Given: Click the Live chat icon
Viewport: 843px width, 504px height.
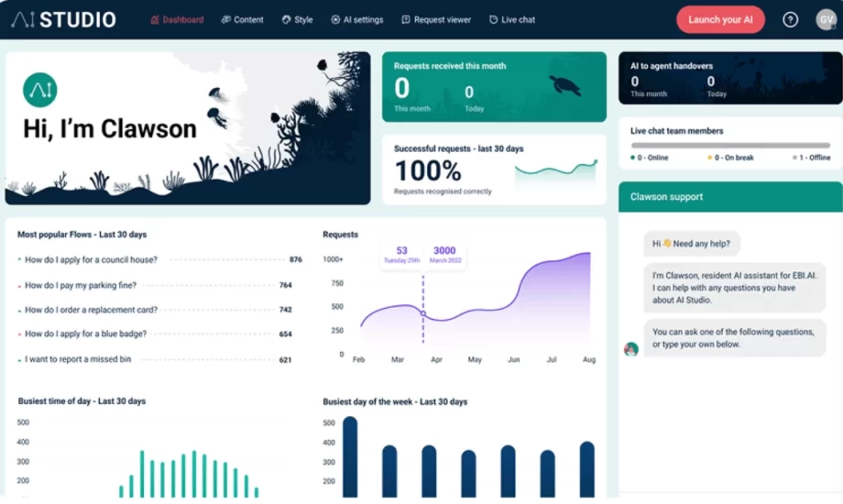Looking at the screenshot, I should [494, 20].
